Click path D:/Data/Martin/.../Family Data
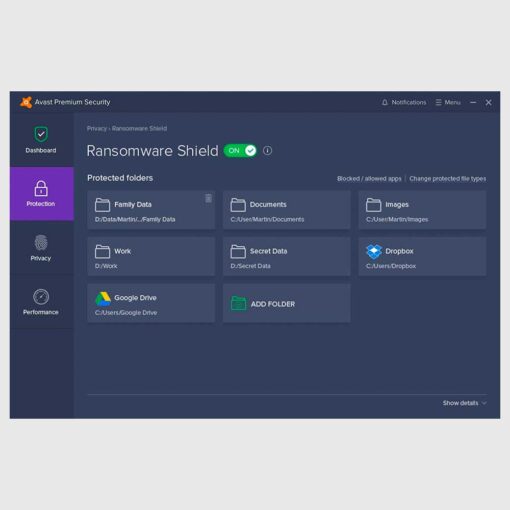The height and width of the screenshot is (510, 510). tap(135, 219)
